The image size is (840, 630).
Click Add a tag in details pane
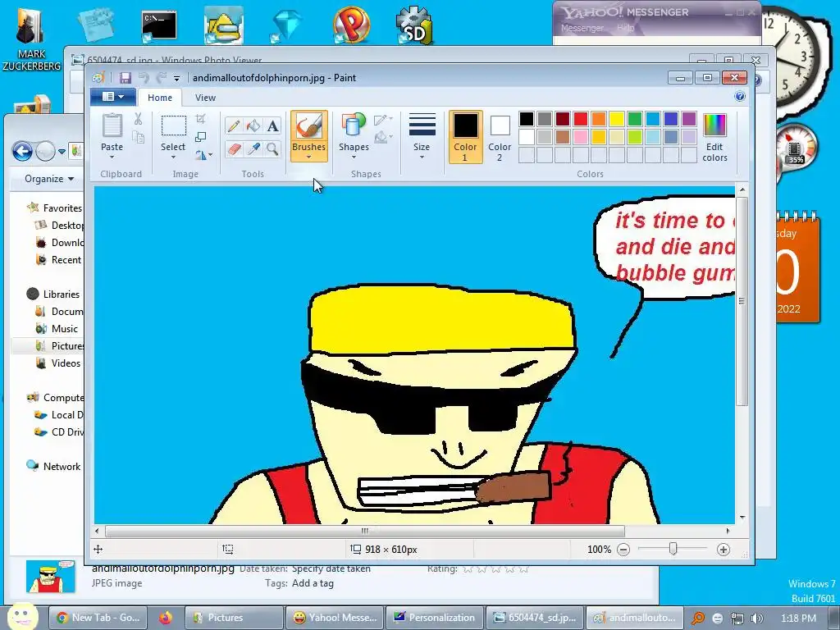point(313,583)
